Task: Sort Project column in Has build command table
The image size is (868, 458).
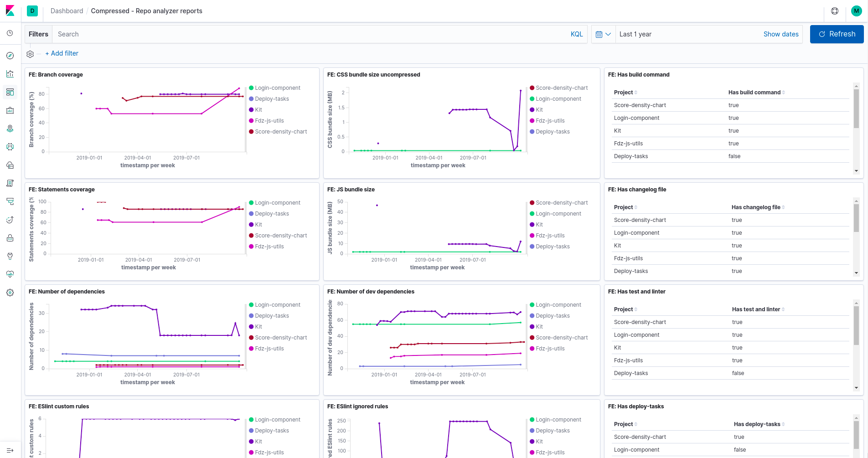Action: (625, 93)
